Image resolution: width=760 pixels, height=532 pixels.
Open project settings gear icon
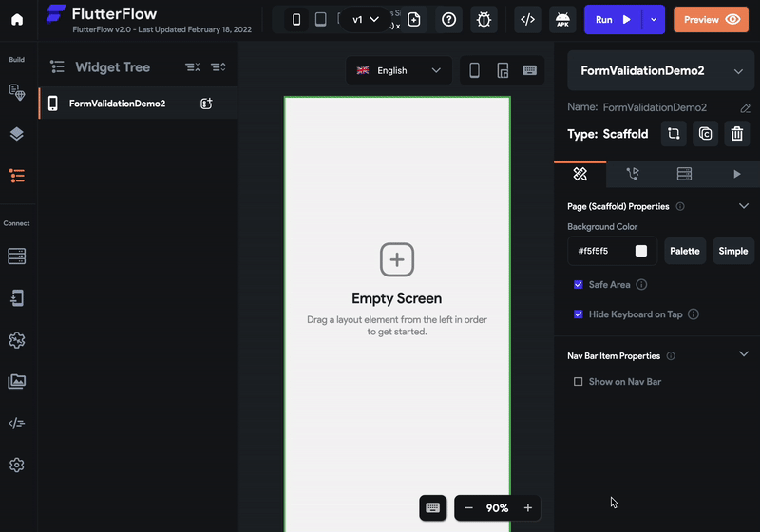17,465
